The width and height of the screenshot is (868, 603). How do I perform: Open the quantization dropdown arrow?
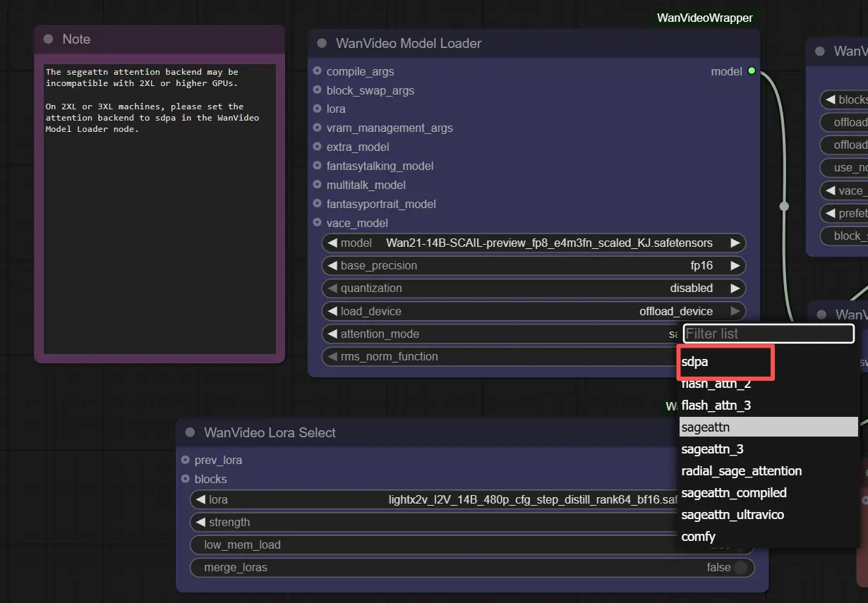735,288
